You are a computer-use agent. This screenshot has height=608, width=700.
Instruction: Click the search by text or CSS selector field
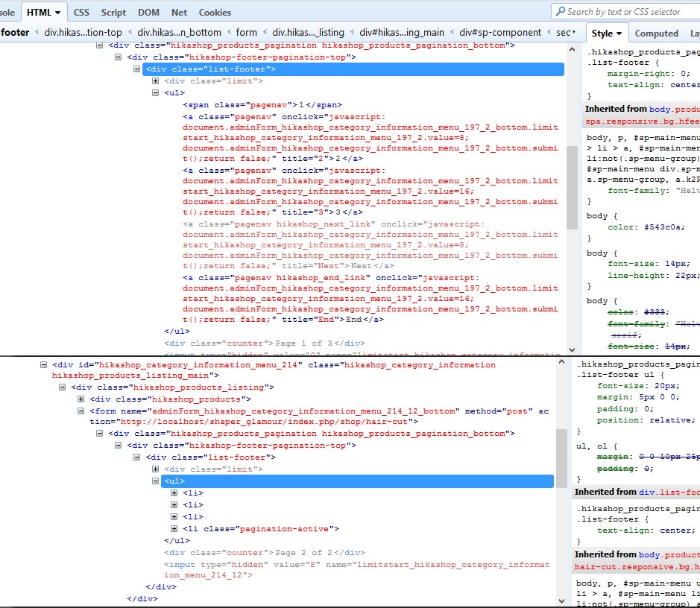click(626, 11)
